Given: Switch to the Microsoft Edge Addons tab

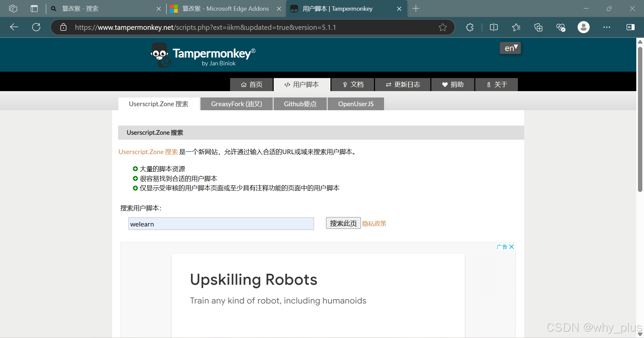Looking at the screenshot, I should pyautogui.click(x=225, y=9).
